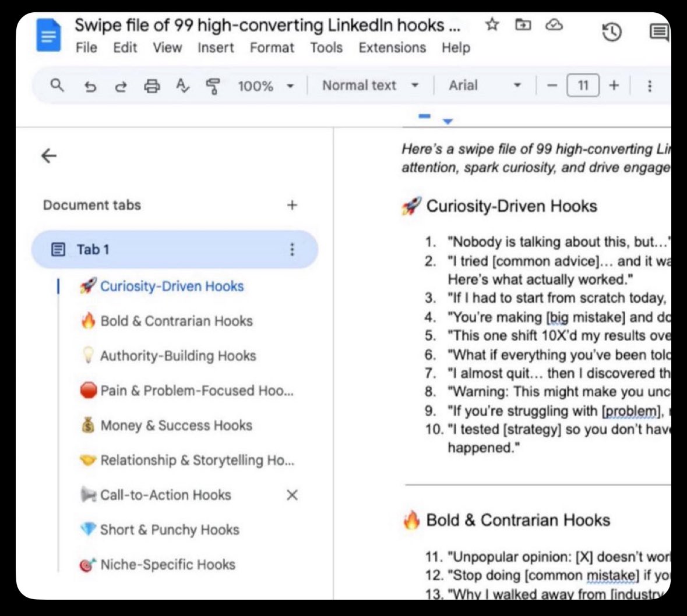Open Normal text style dropdown

click(371, 86)
